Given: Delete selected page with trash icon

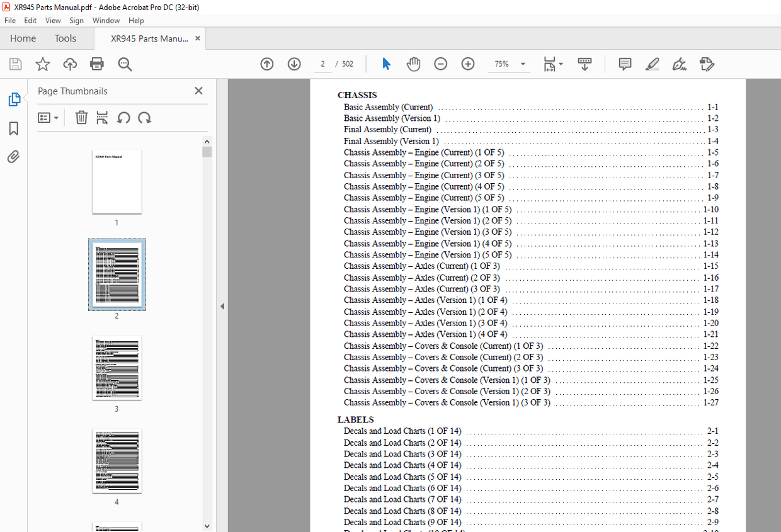Looking at the screenshot, I should click(81, 118).
